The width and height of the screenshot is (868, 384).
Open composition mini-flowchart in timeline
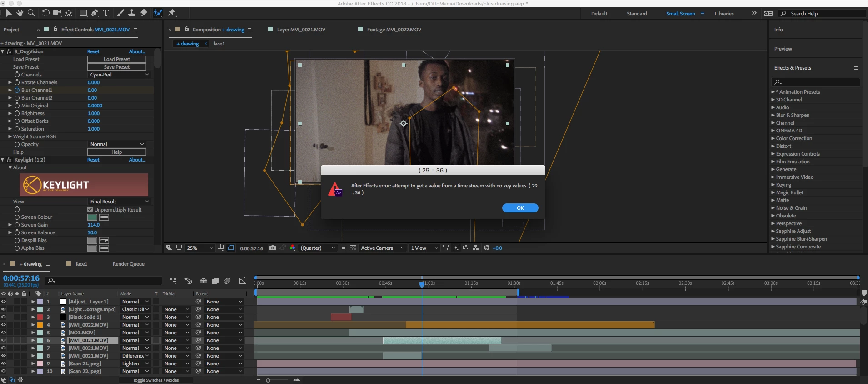pyautogui.click(x=173, y=281)
